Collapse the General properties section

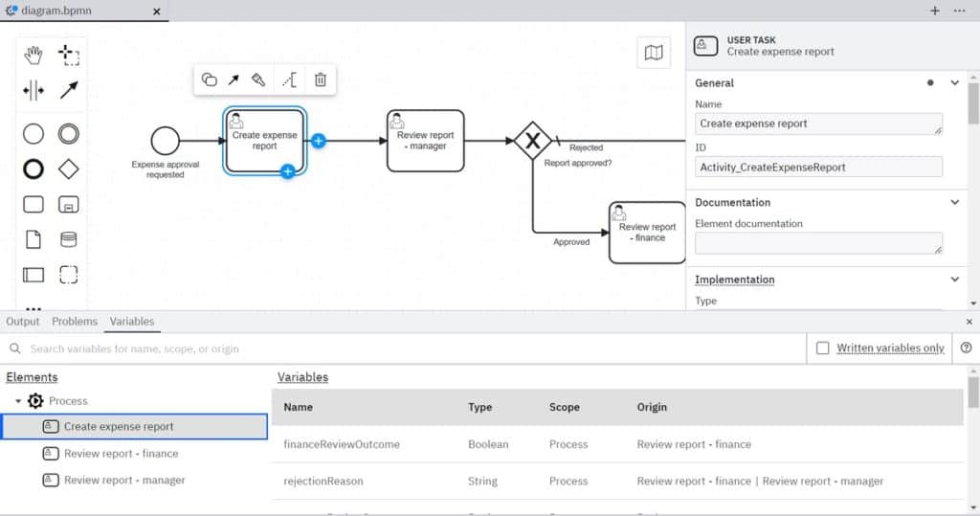954,83
